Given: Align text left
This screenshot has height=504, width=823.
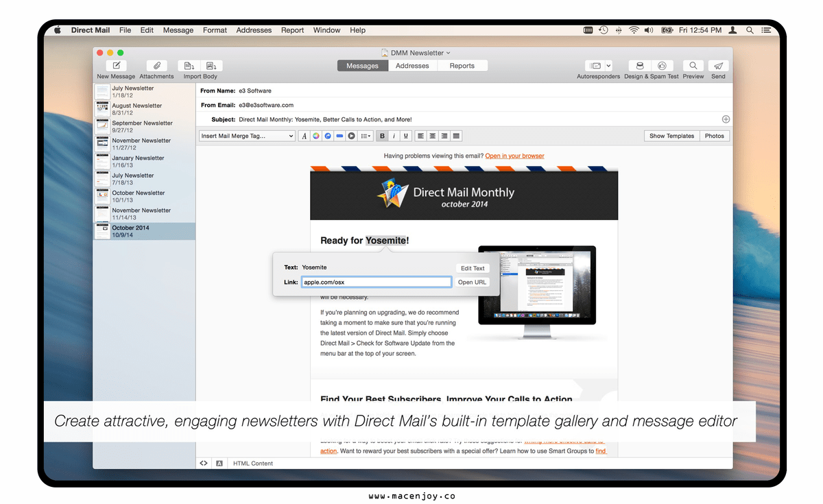Looking at the screenshot, I should (421, 136).
